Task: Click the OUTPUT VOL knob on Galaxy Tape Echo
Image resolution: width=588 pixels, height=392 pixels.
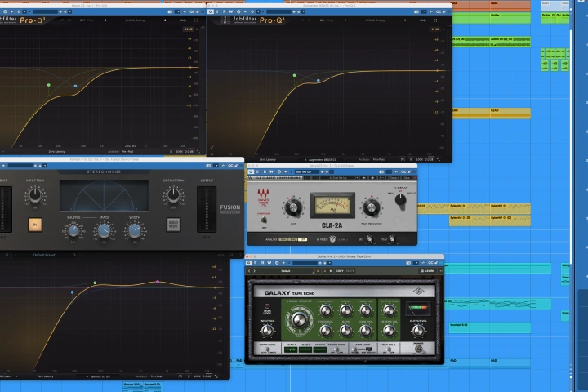Action: coord(418,331)
